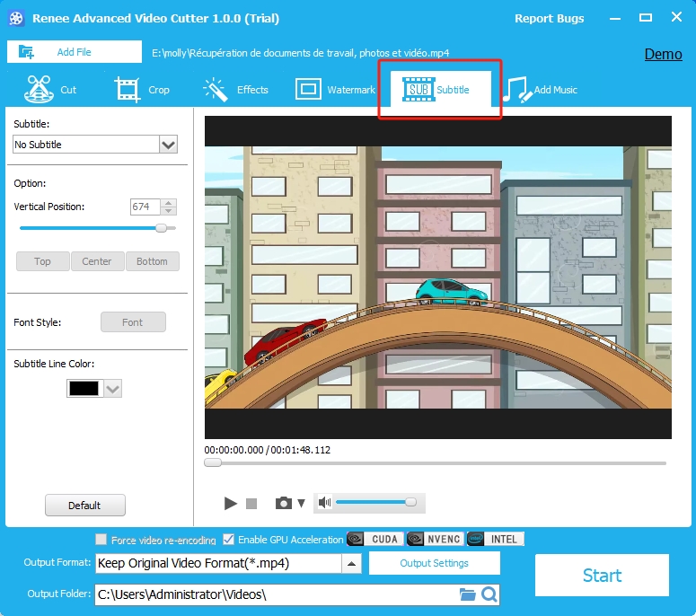Image resolution: width=696 pixels, height=616 pixels.
Task: Click the play button under the video
Action: click(x=231, y=504)
